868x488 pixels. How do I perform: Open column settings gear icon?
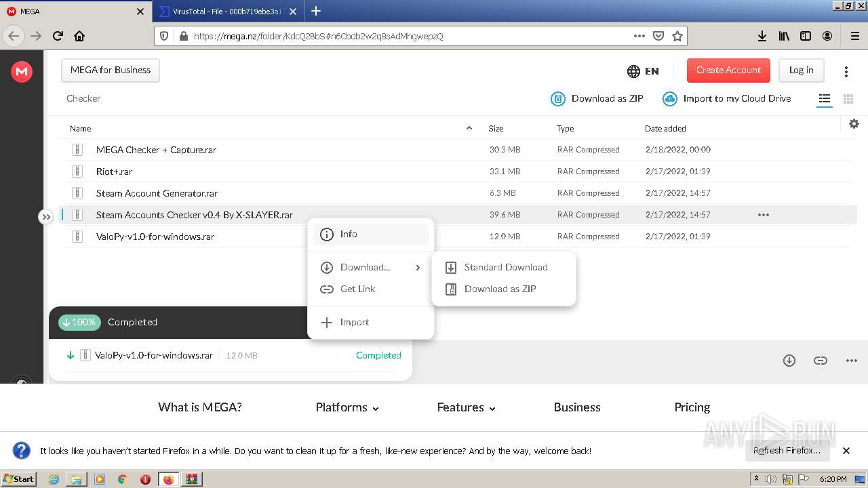click(854, 123)
